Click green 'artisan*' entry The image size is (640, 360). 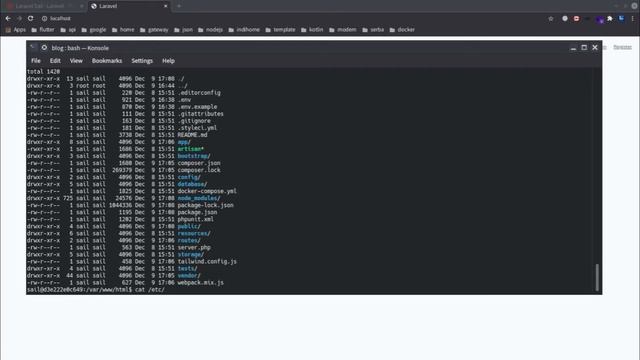(x=191, y=149)
